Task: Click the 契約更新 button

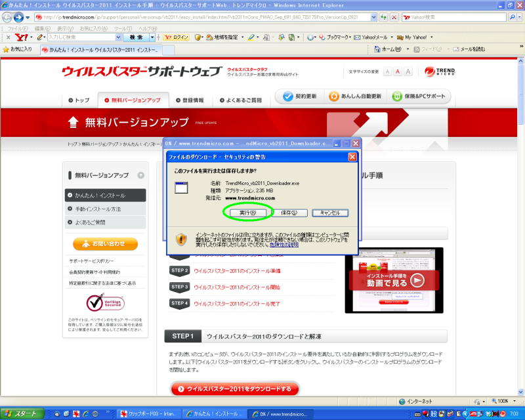Action: coord(300,96)
